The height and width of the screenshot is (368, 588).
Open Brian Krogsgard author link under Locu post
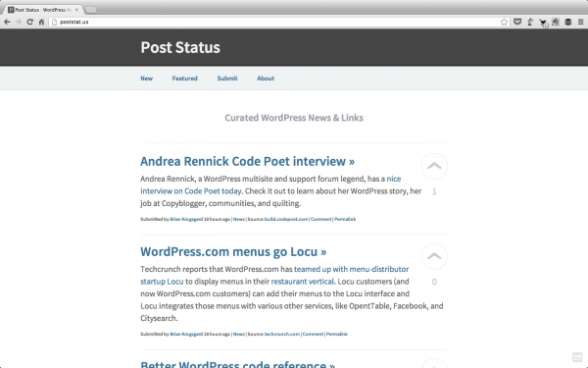click(186, 334)
